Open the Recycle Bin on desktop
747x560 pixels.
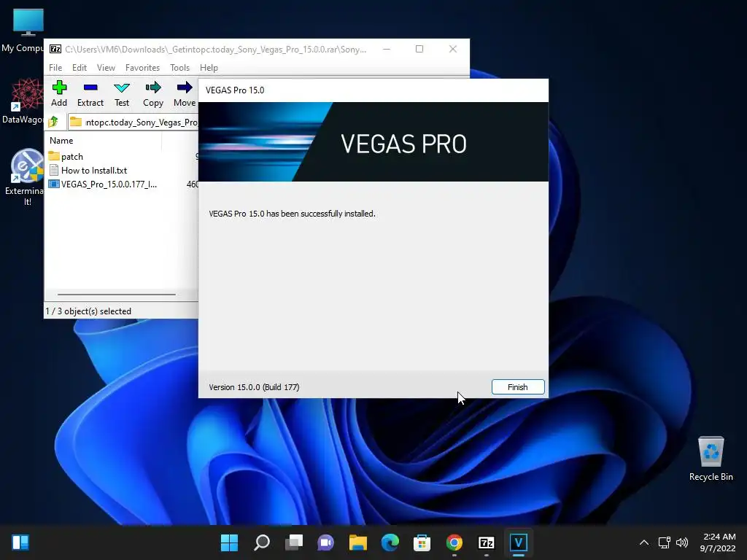(x=711, y=459)
